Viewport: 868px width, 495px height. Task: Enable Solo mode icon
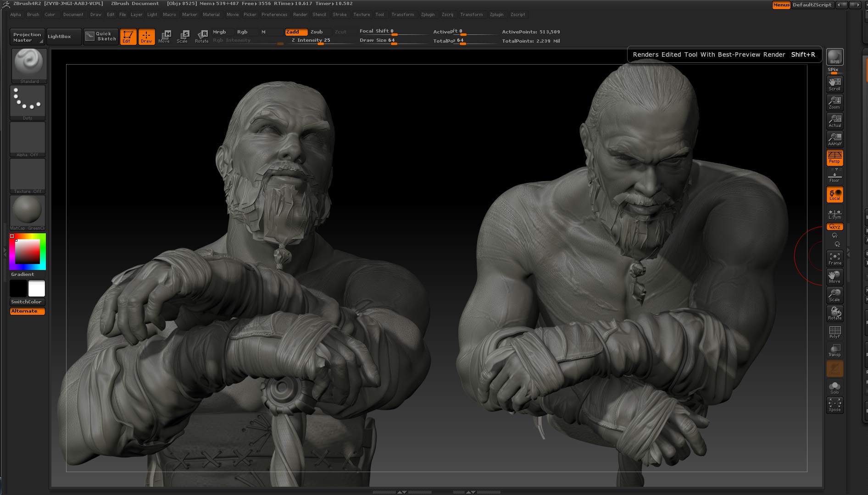tap(835, 388)
